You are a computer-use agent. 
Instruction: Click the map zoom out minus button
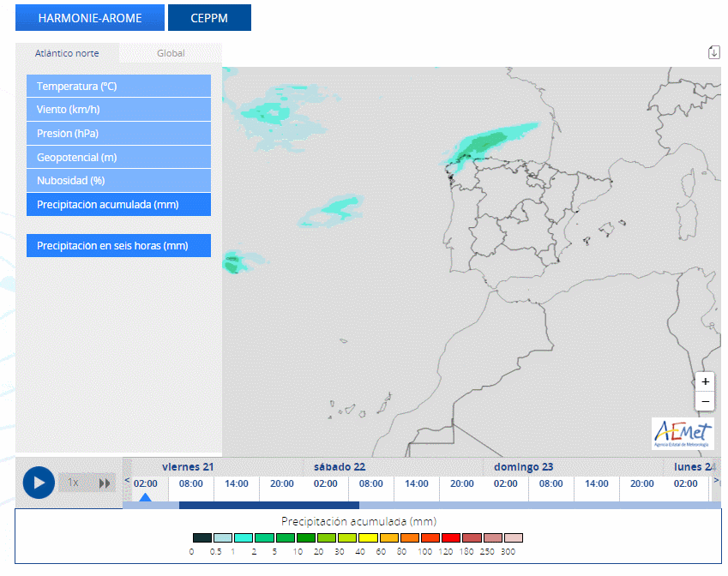(x=705, y=401)
